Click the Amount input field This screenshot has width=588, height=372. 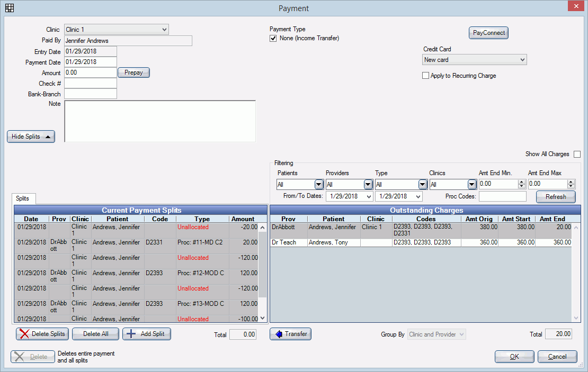91,72
